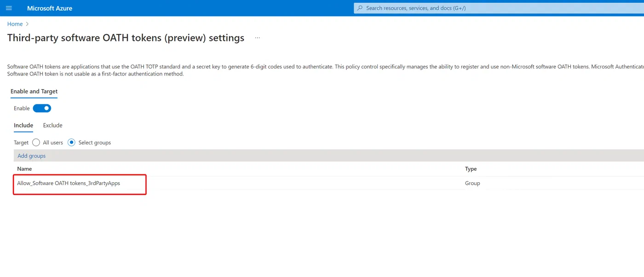Click the breadcrumb chevron after Home

[28, 24]
